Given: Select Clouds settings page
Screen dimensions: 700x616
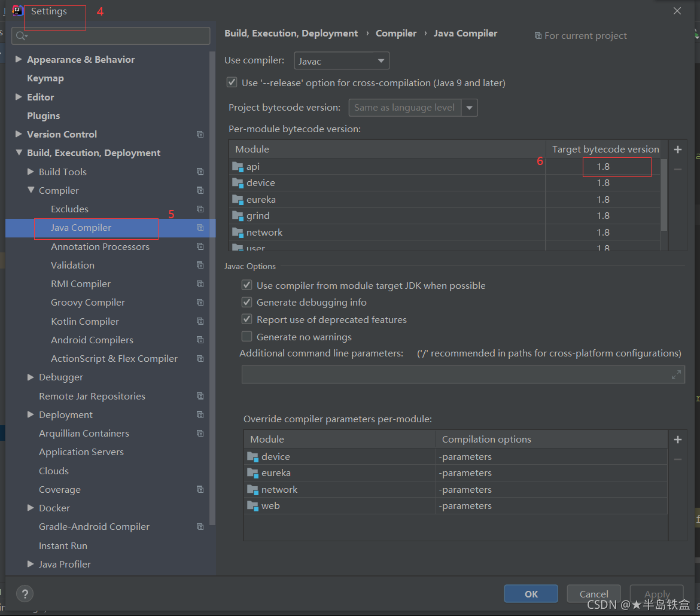Looking at the screenshot, I should point(54,471).
